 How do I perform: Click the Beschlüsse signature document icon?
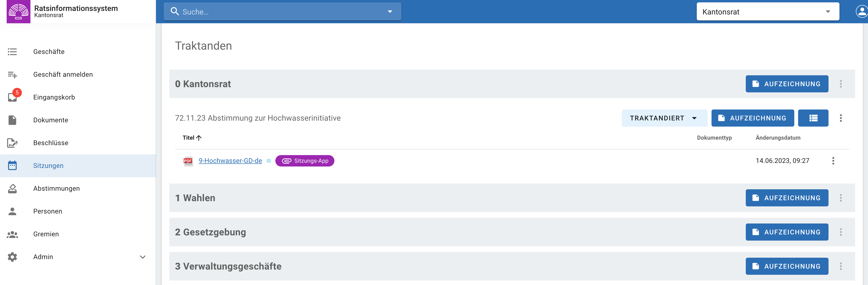click(12, 143)
